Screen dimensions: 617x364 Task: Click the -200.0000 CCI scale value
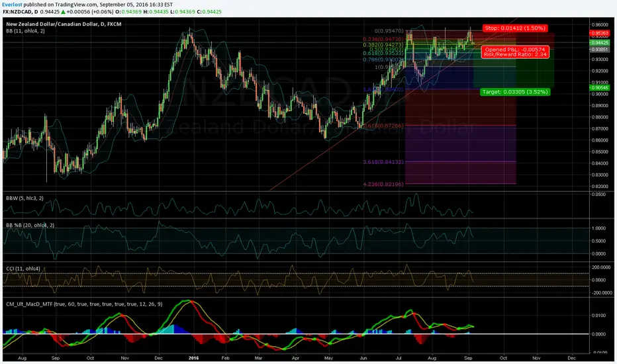coord(600,293)
